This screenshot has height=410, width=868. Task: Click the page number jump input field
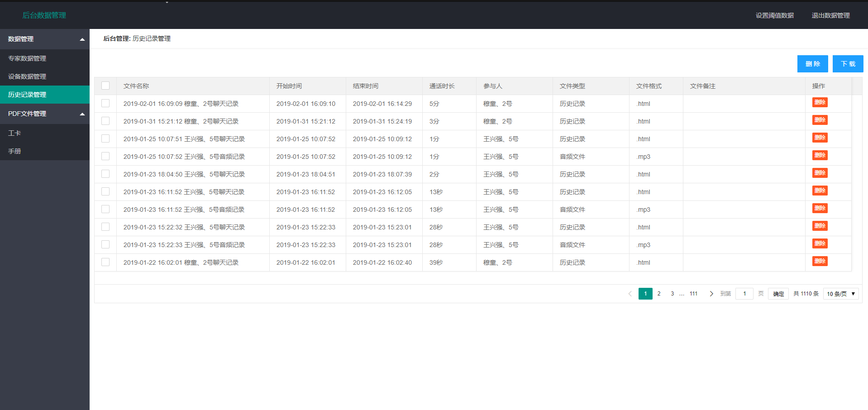[x=744, y=294]
